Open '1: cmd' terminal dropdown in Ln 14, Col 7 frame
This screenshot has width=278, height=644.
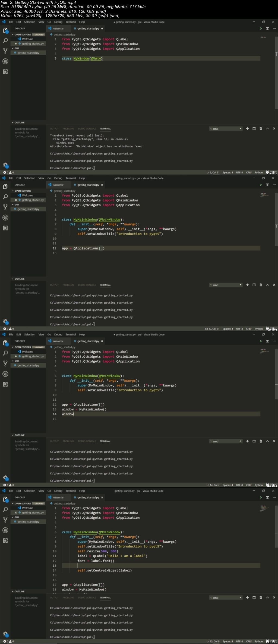226,441
